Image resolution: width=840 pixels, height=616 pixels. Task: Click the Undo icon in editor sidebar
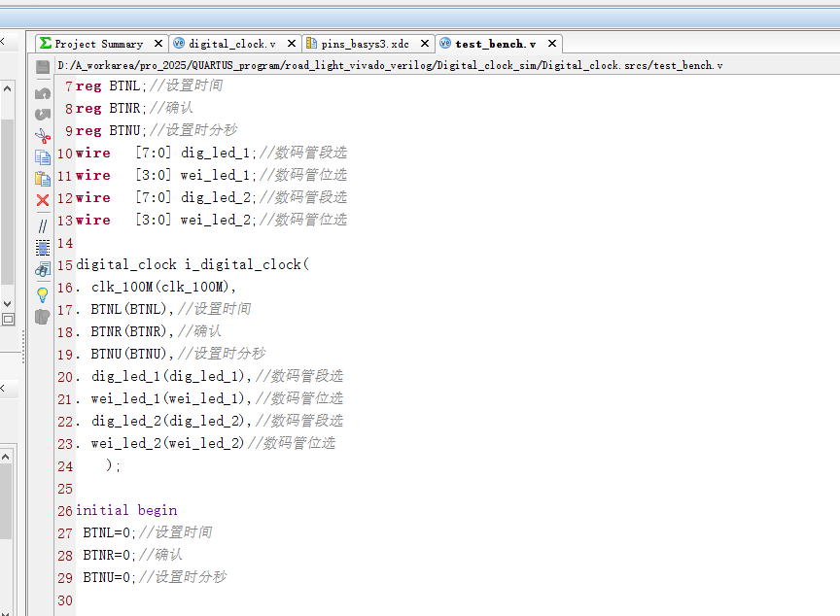pyautogui.click(x=43, y=93)
